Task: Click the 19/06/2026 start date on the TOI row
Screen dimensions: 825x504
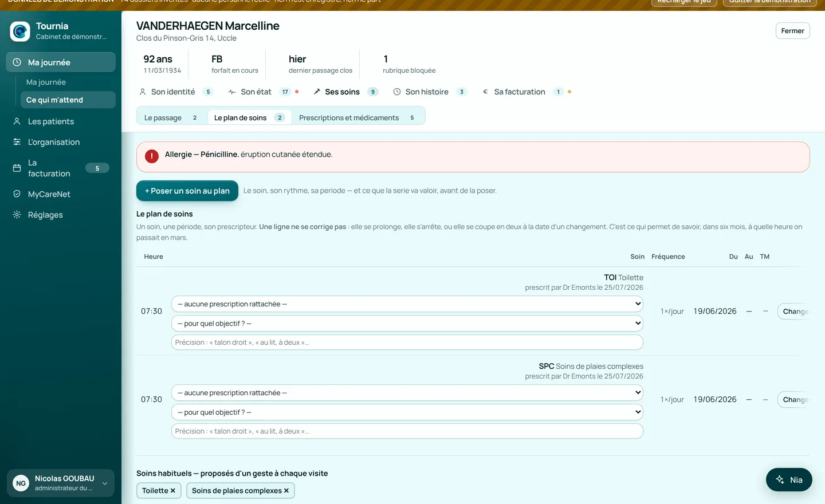Action: 715,311
